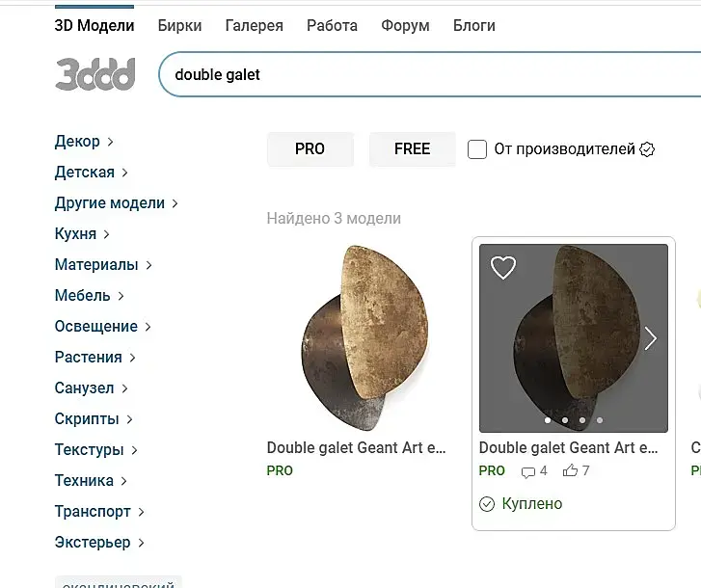Add the model to favorites with the heart icon
Viewport: 701px width, 588px height.
tap(503, 268)
